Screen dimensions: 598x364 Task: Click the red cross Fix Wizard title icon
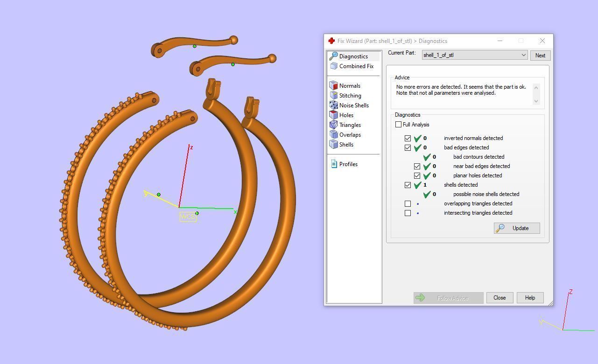tap(331, 41)
